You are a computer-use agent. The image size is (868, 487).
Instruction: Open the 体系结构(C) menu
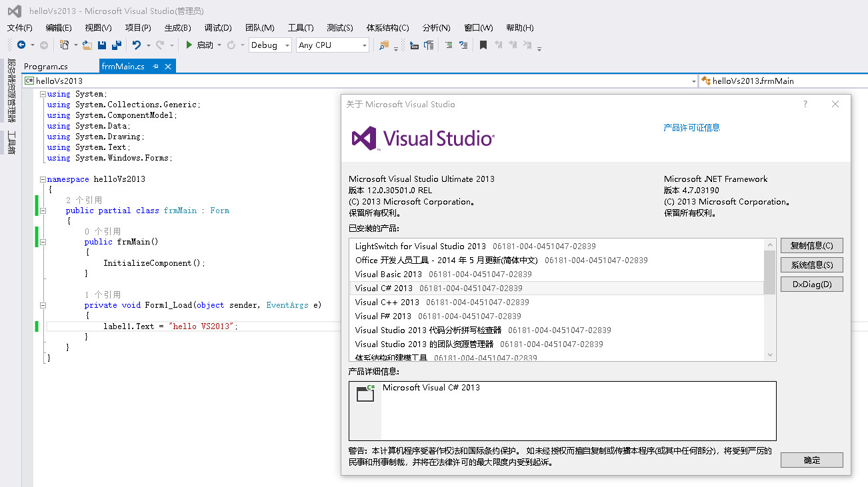(x=388, y=27)
